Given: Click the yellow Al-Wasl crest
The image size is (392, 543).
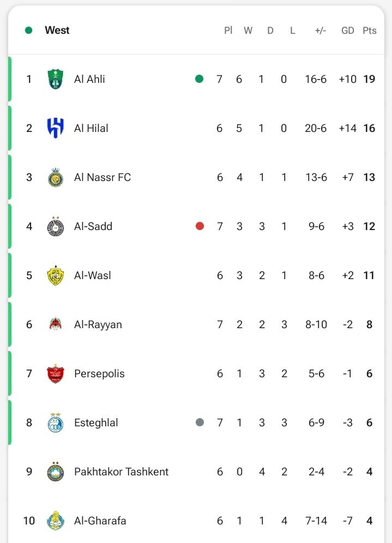Looking at the screenshot, I should point(56,276).
